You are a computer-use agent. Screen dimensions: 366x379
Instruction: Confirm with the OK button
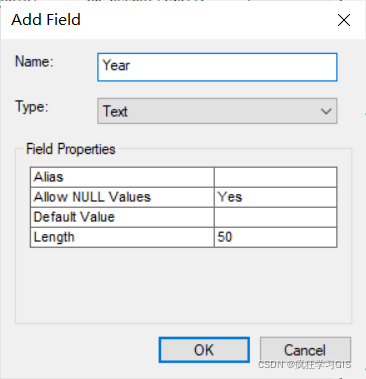tap(204, 350)
